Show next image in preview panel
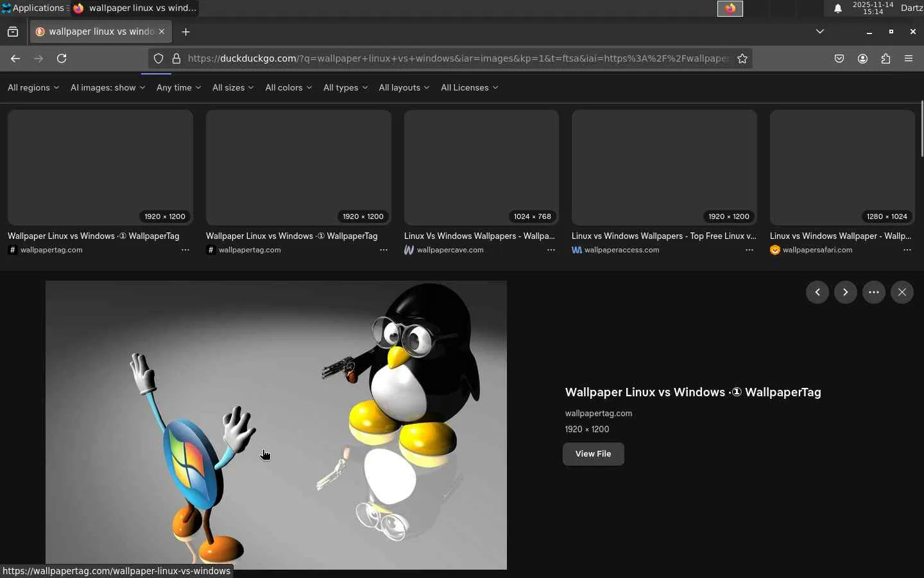The height and width of the screenshot is (578, 924). pyautogui.click(x=846, y=292)
